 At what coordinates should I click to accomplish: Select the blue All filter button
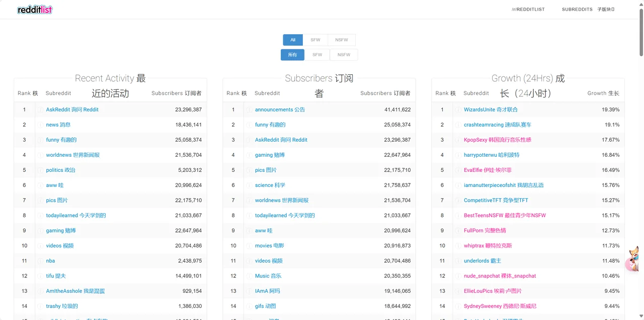pos(293,40)
